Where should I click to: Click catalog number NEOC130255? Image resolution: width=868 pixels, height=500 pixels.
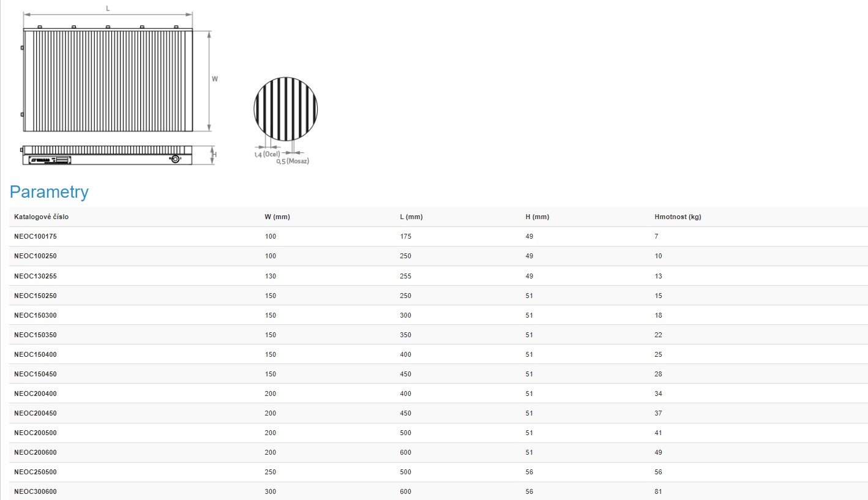point(36,276)
